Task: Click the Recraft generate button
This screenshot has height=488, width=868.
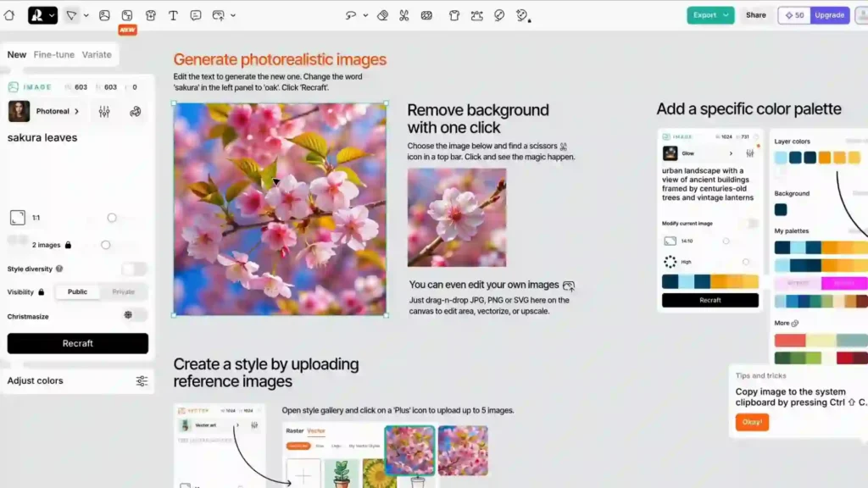Action: pos(77,343)
